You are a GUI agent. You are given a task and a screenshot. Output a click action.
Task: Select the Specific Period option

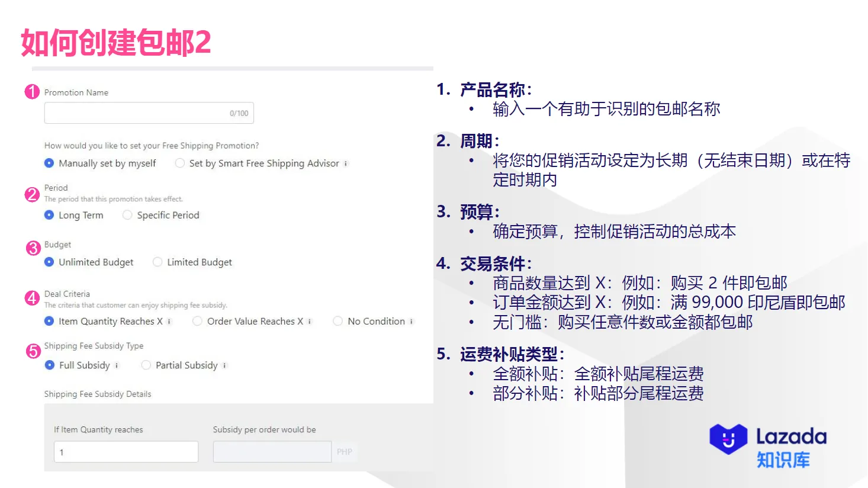(x=127, y=215)
